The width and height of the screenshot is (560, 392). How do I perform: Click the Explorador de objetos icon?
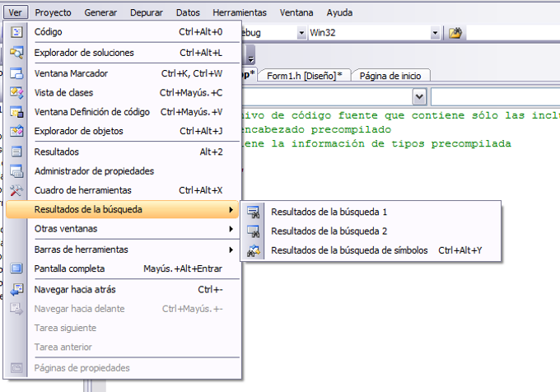16,132
